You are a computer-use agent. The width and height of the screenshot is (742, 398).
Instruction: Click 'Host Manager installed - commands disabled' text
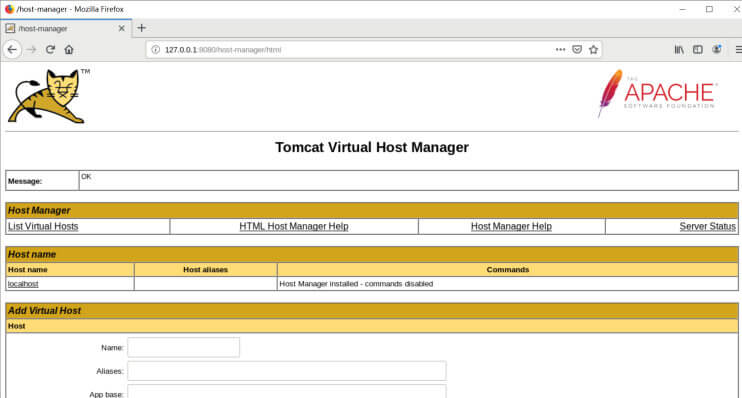[x=356, y=283]
